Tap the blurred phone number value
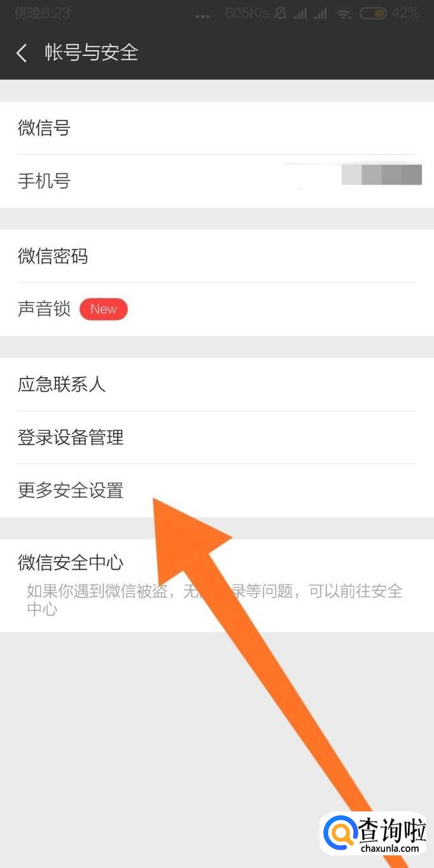 [x=381, y=174]
